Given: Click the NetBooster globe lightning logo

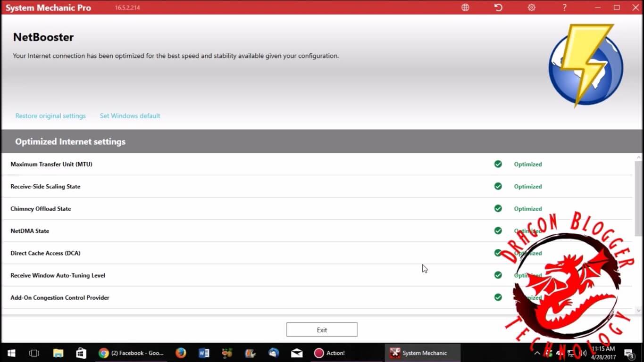Looking at the screenshot, I should tap(585, 66).
